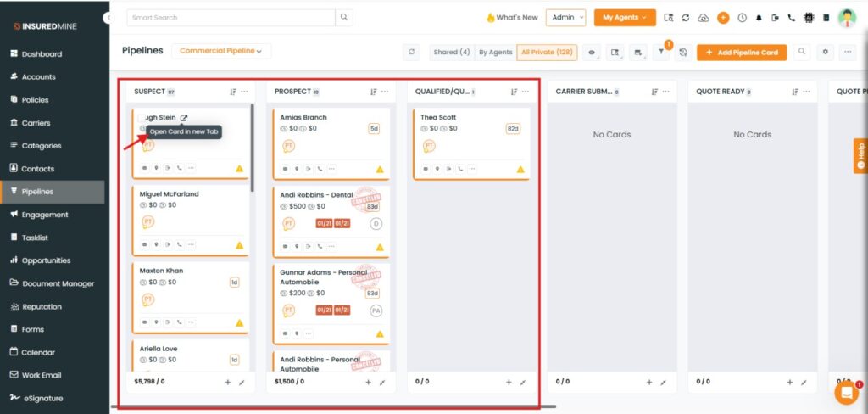Click the open-in-new-tab icon on Hugh Stein card
Viewport: 868px width, 414px height.
184,118
